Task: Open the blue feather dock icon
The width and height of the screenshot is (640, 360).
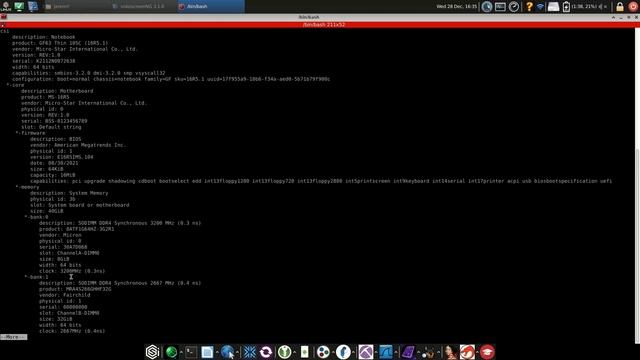Action: click(x=343, y=352)
